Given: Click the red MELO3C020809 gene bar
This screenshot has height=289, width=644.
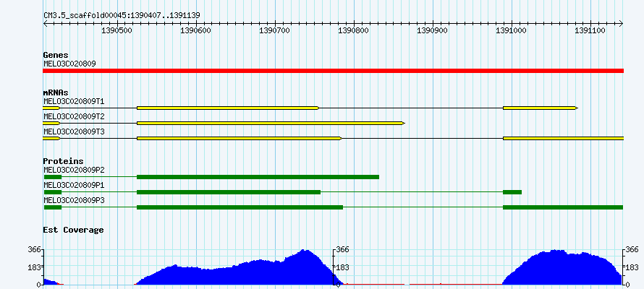Looking at the screenshot, I should (x=333, y=71).
